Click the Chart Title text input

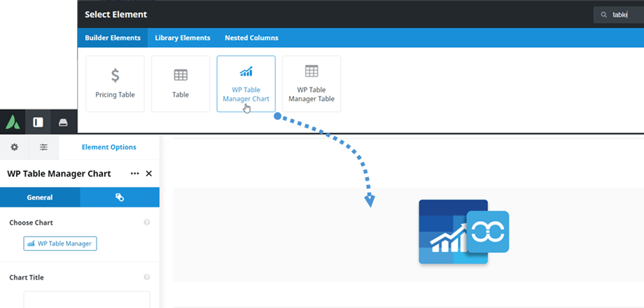click(87, 299)
